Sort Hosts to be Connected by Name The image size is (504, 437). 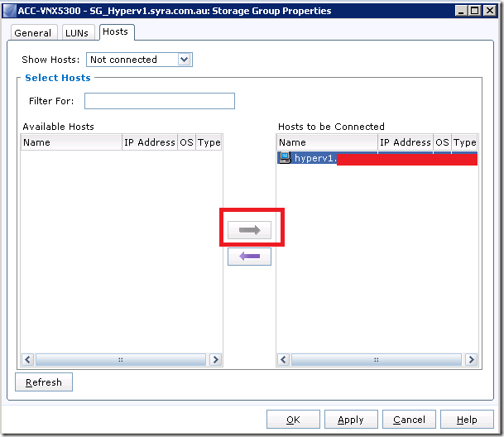pyautogui.click(x=327, y=142)
